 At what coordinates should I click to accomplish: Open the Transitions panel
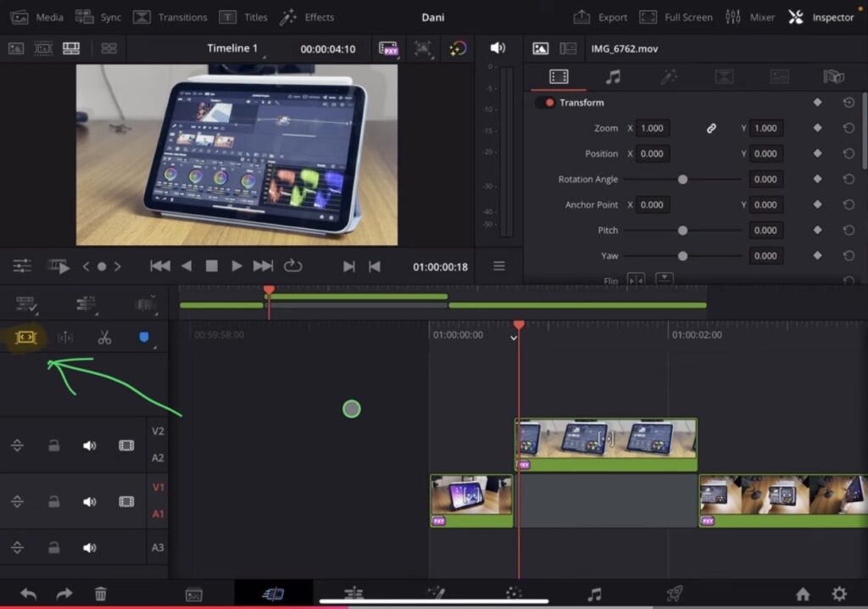coord(170,17)
